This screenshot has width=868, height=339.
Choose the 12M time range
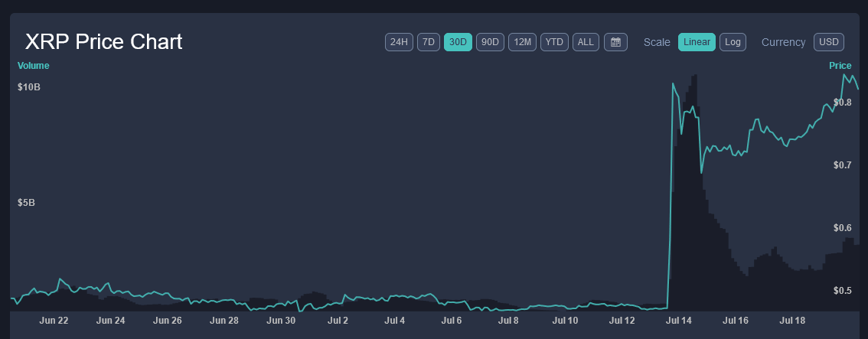pos(522,42)
